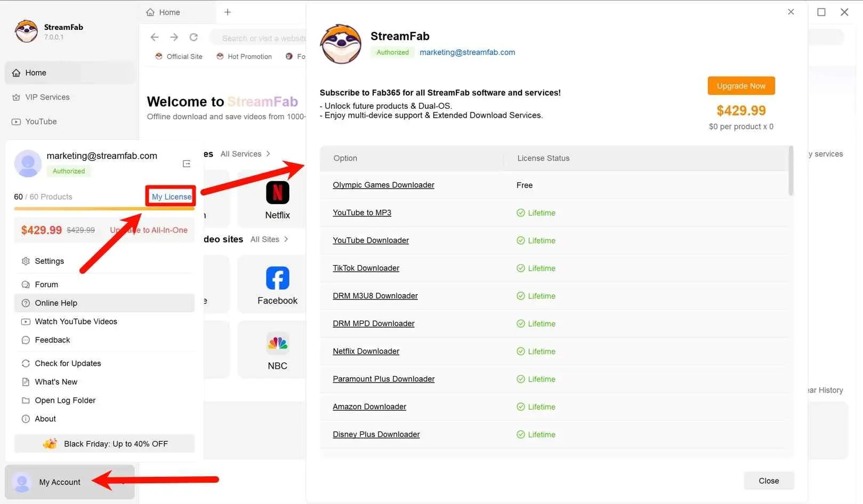Click the logout icon beside account email
Viewport: 863px width, 504px height.
coord(187,164)
